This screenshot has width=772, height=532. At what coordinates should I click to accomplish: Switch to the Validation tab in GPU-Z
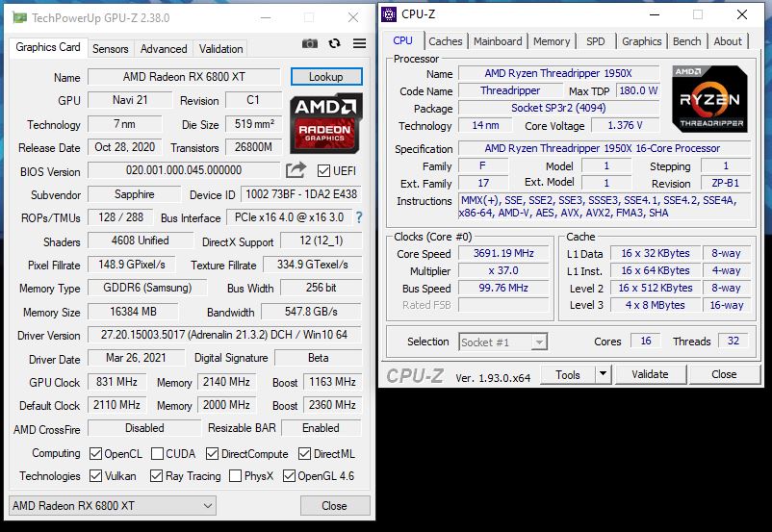click(x=220, y=49)
